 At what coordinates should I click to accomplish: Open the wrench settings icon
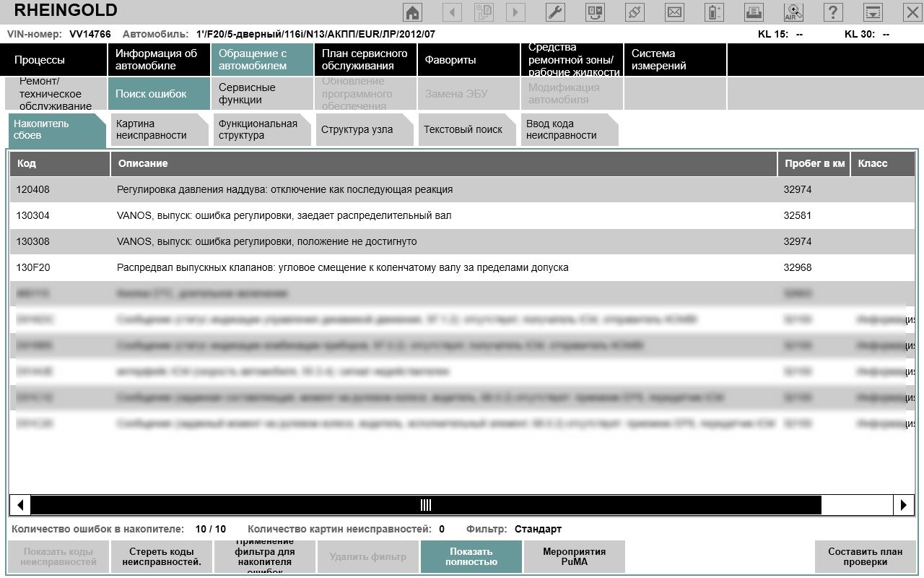click(555, 12)
